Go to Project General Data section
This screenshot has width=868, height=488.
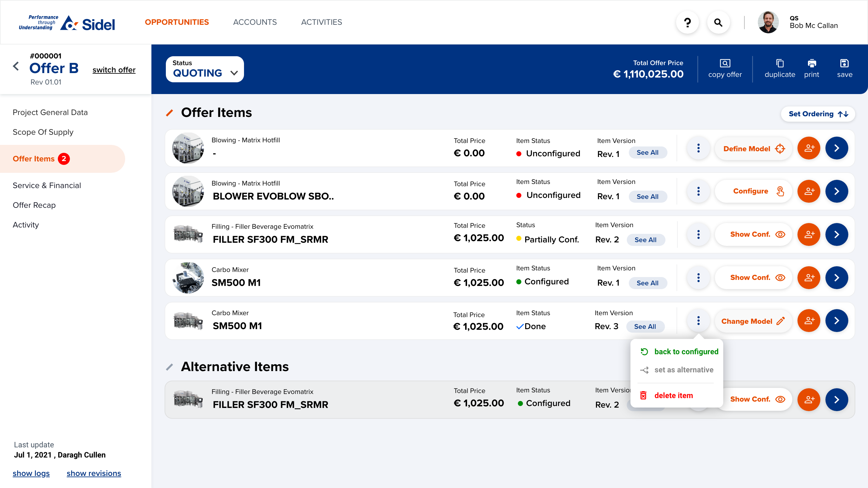[x=50, y=112]
